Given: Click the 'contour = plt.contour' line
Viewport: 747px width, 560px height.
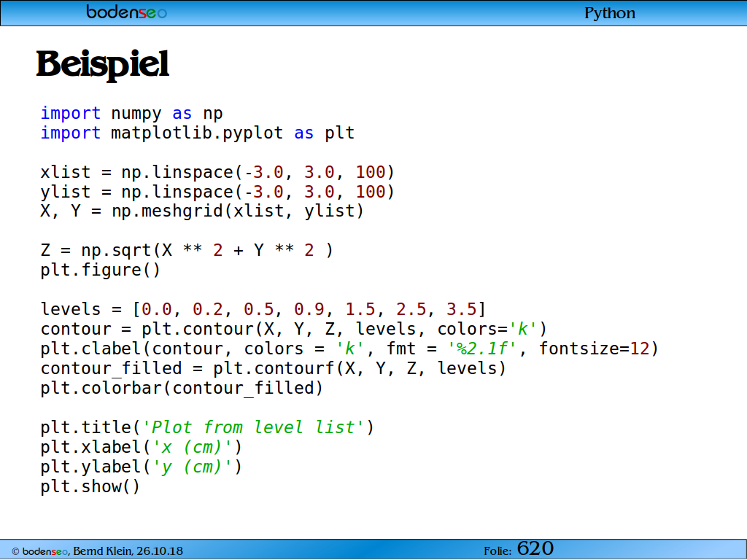Looking at the screenshot, I should [294, 329].
